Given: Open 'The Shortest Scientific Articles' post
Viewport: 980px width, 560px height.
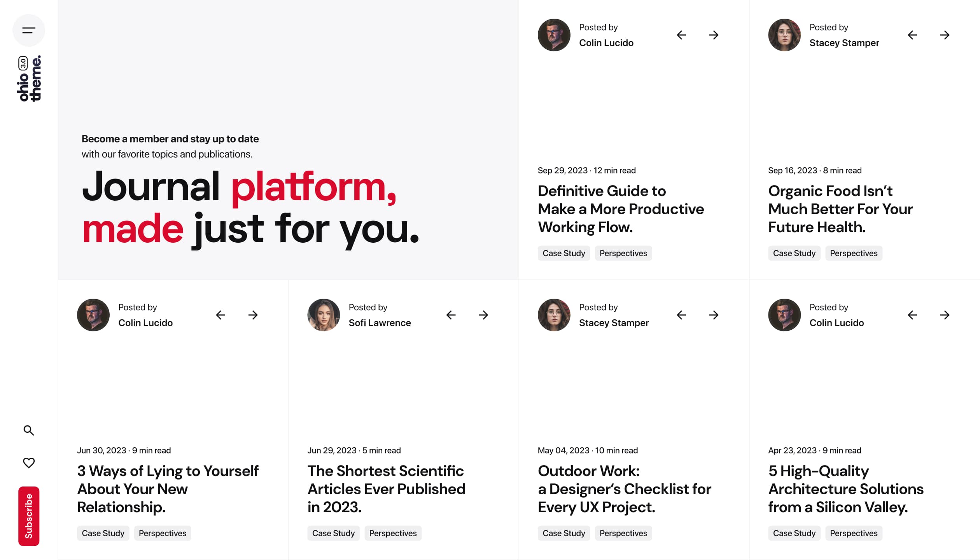Looking at the screenshot, I should (x=386, y=489).
